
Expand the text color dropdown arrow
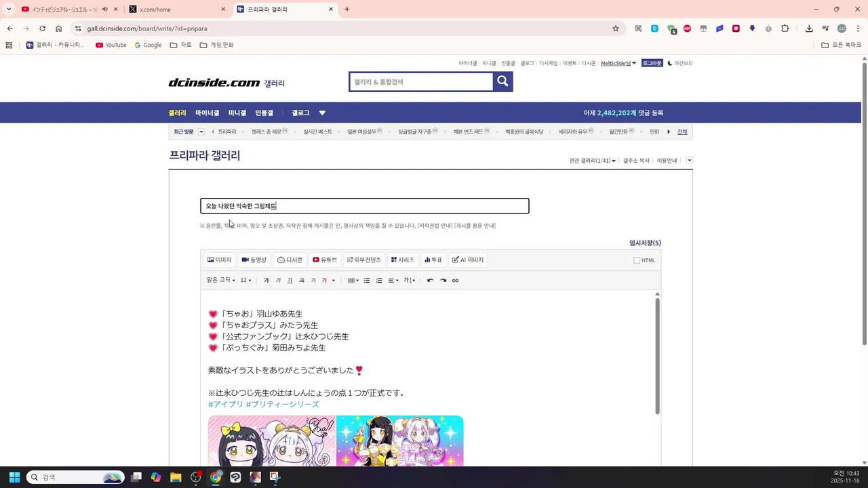point(333,281)
